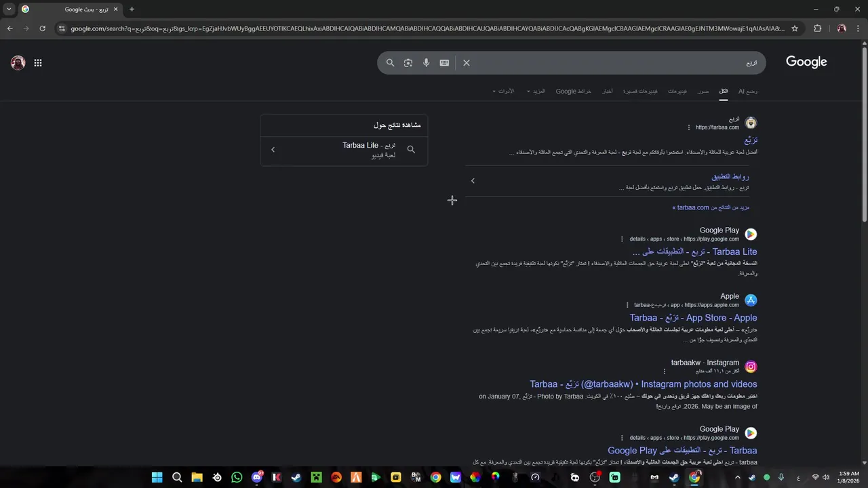Bookmark this page with star icon
This screenshot has height=488, width=868.
(x=795, y=28)
